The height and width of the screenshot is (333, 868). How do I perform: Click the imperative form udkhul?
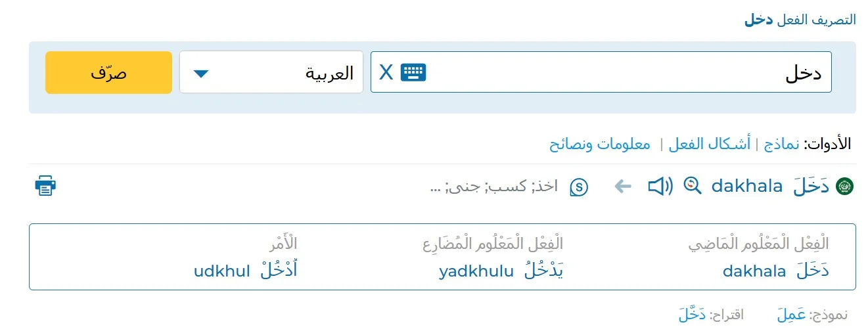(221, 271)
